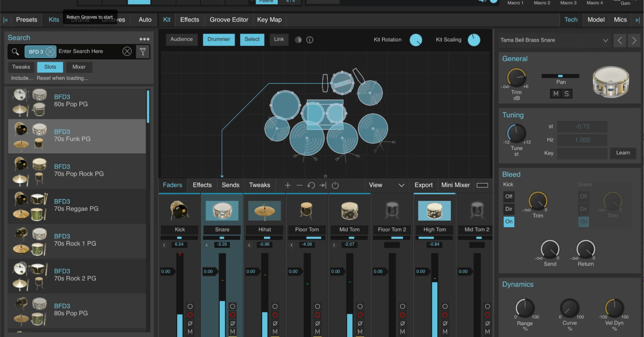Screen dimensions: 644x337
Task: Set Kick bleed to Dir
Action: tap(509, 209)
